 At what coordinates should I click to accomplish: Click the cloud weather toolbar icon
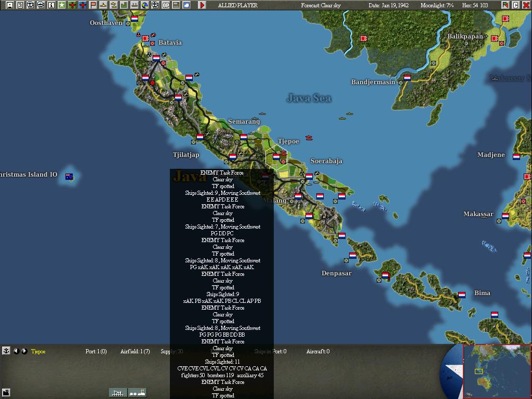[x=187, y=5]
